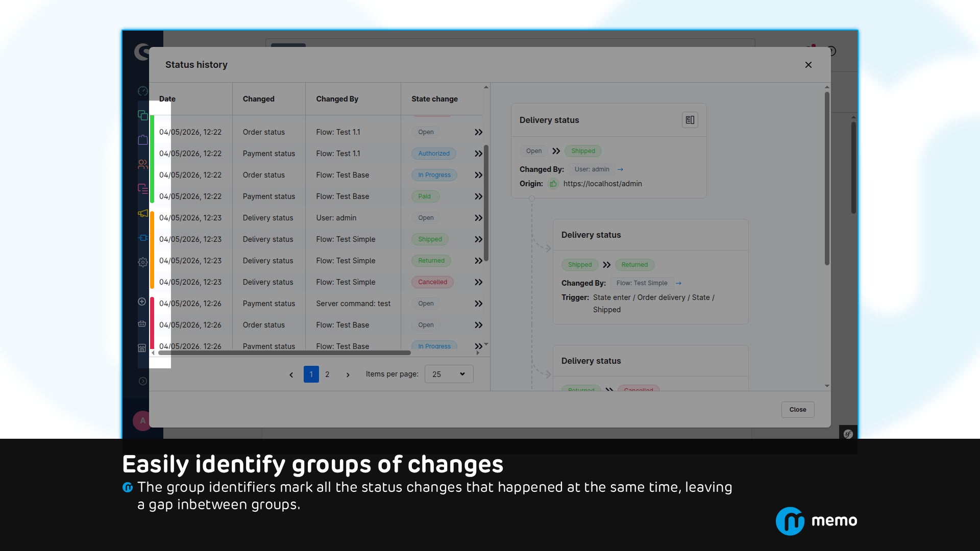Image resolution: width=980 pixels, height=551 pixels.
Task: Click the double arrow next to the table's Cancelled badge
Action: click(x=478, y=282)
